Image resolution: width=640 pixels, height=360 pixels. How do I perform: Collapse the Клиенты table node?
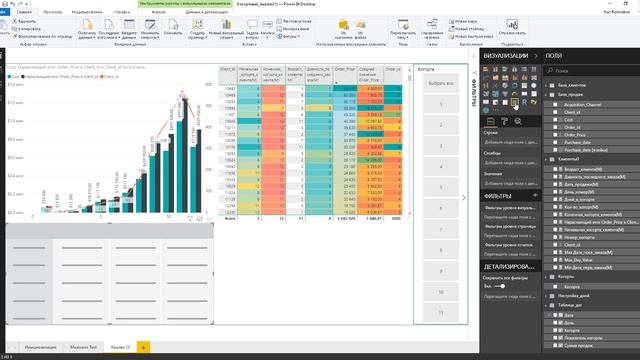point(546,159)
